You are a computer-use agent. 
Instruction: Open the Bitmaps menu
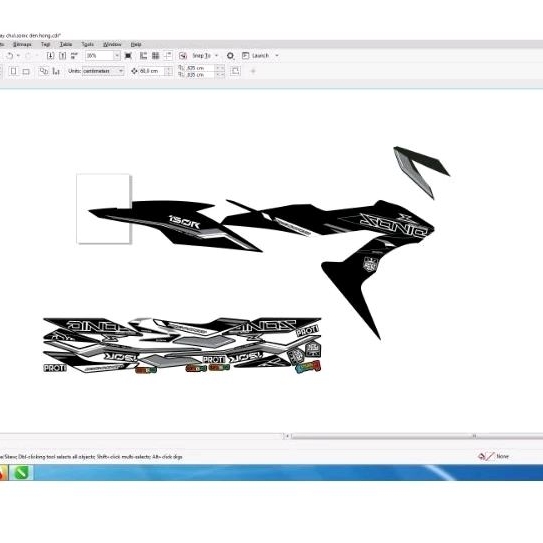22,44
